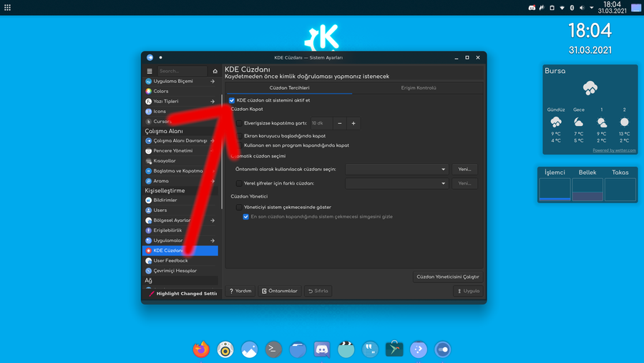Open the System Settings toggle dock icon

coord(443,349)
